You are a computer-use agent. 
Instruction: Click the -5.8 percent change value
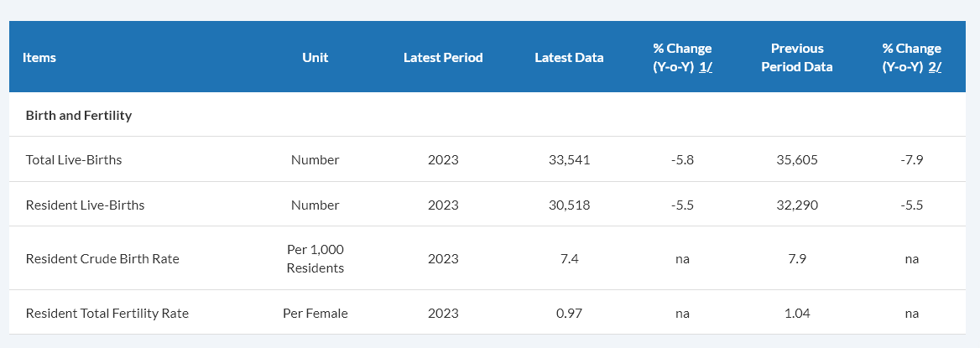coord(682,159)
